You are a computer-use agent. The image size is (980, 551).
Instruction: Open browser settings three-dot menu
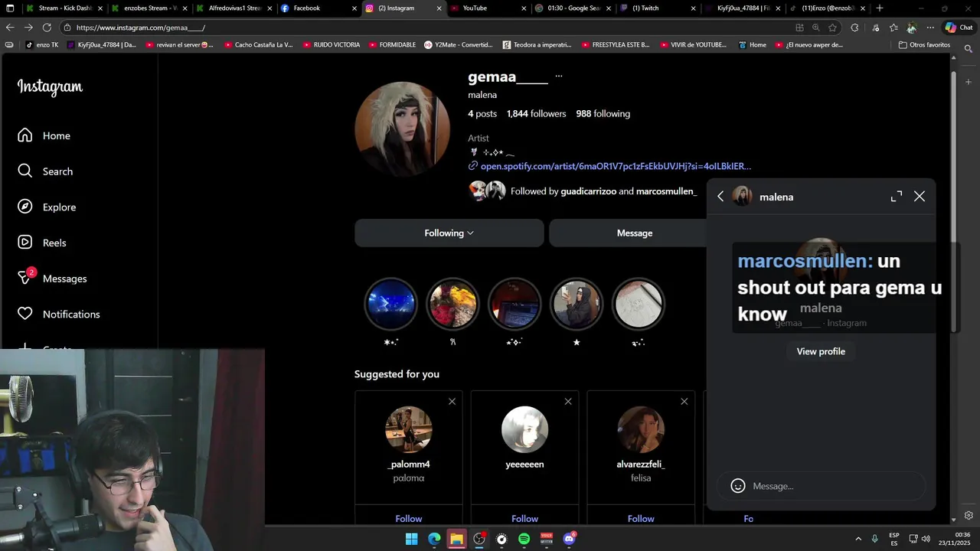coord(930,28)
